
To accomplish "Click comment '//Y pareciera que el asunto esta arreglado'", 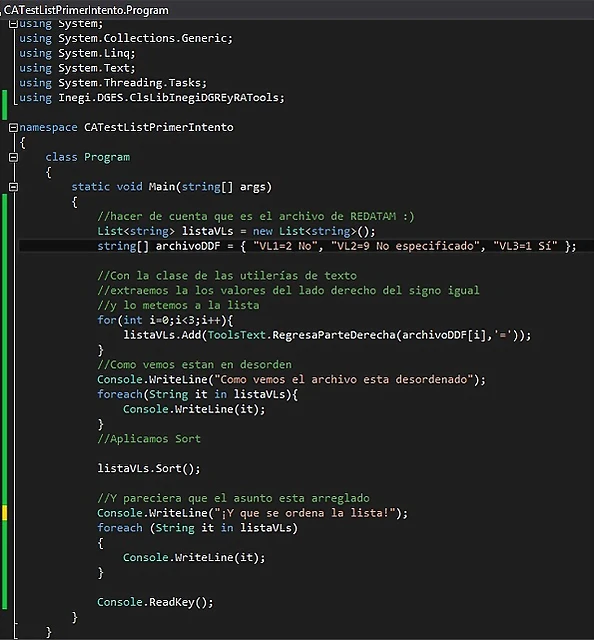I will tap(234, 498).
